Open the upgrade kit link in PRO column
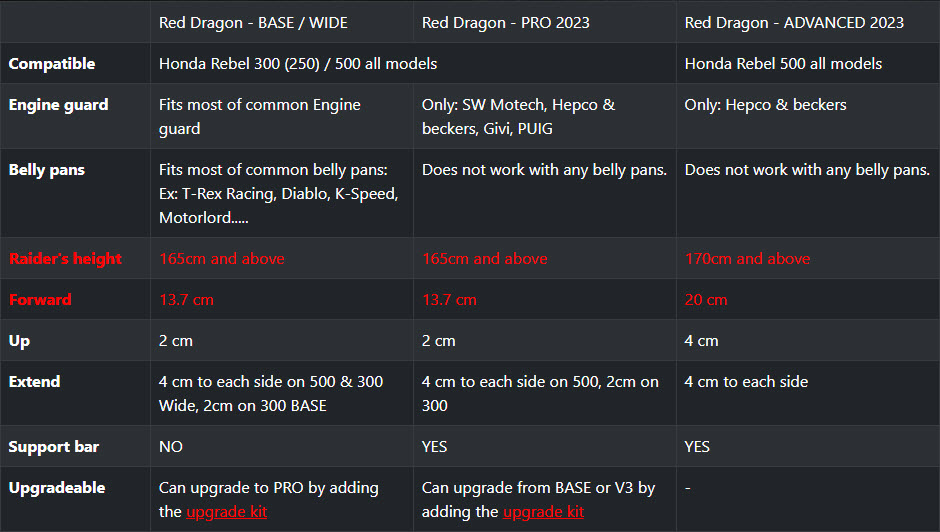940x532 pixels. pyautogui.click(x=543, y=512)
